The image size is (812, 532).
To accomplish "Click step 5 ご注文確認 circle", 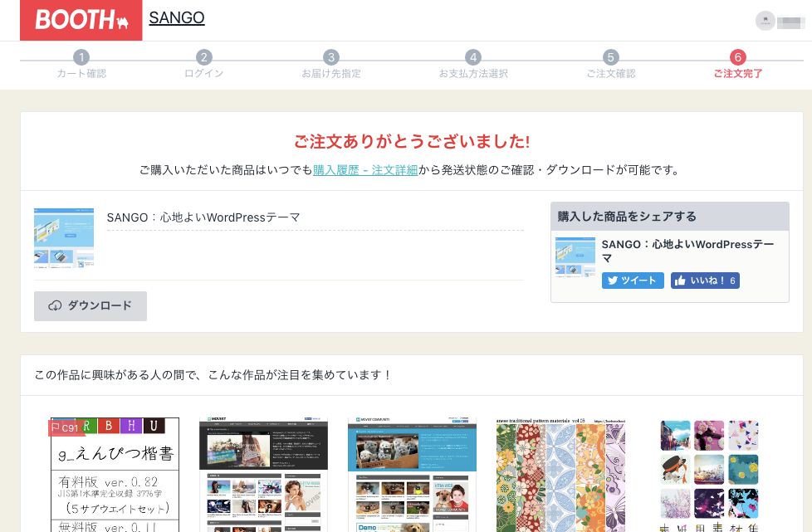I will pos(610,57).
